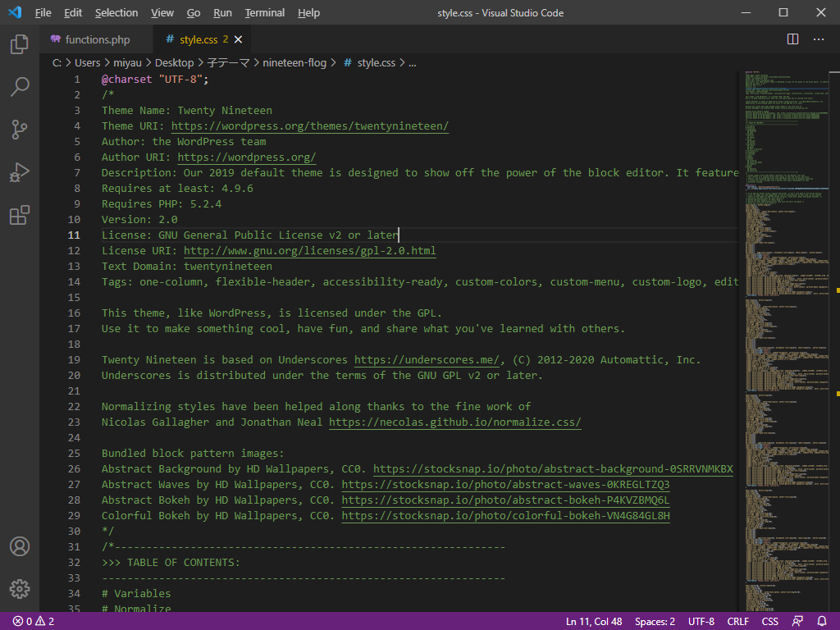This screenshot has height=630, width=840.
Task: Click the abstract-waves stocksnap link
Action: pos(505,484)
